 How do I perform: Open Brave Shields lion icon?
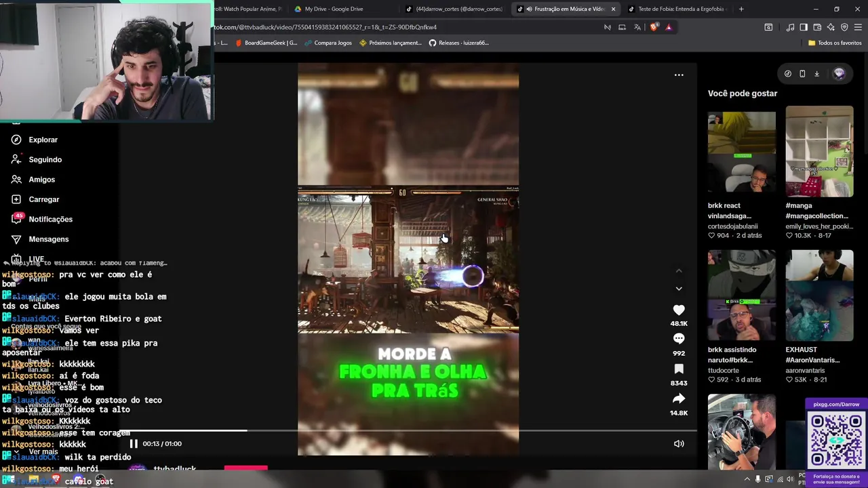pyautogui.click(x=654, y=27)
